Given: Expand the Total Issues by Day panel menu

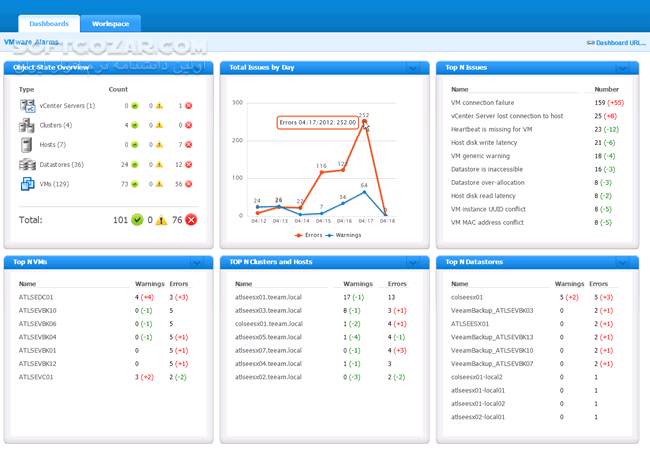Looking at the screenshot, I should click(x=413, y=68).
